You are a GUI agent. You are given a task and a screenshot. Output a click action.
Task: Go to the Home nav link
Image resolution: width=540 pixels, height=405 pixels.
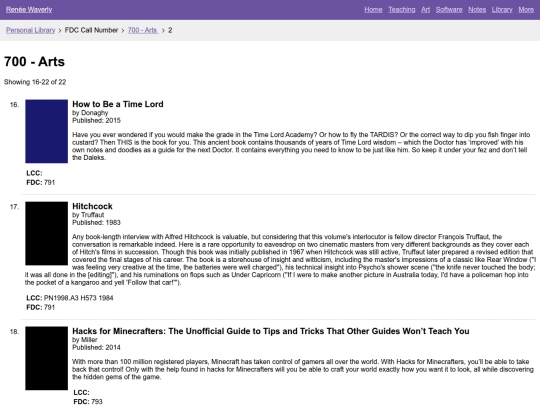coord(373,10)
